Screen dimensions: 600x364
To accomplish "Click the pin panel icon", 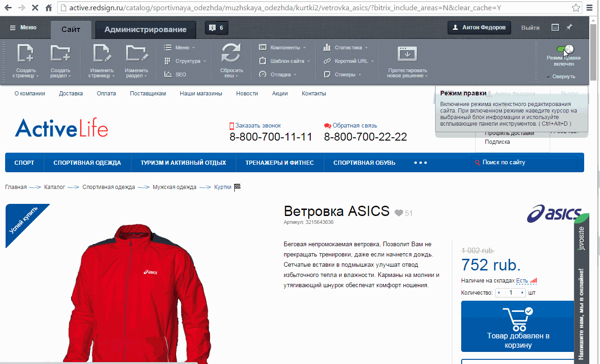I will point(569,27).
